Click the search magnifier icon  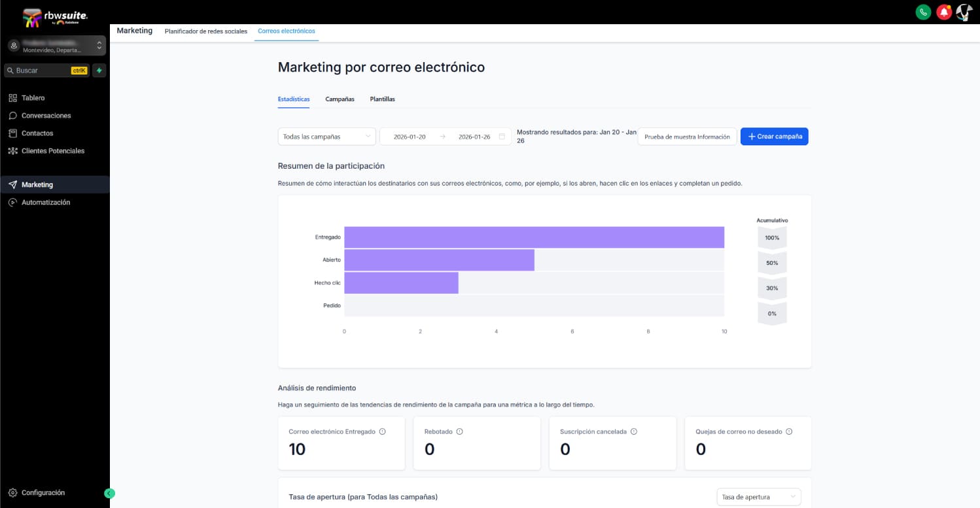tap(10, 71)
